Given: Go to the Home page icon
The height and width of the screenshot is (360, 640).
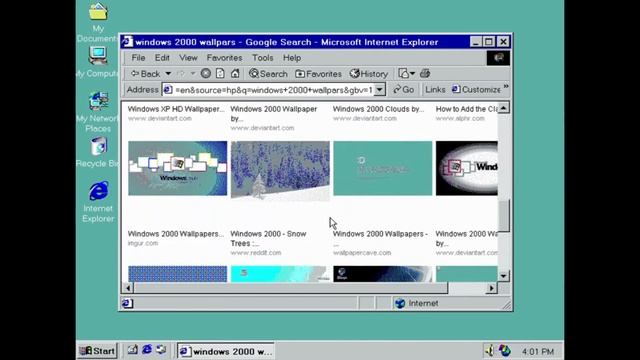Looking at the screenshot, I should point(235,73).
